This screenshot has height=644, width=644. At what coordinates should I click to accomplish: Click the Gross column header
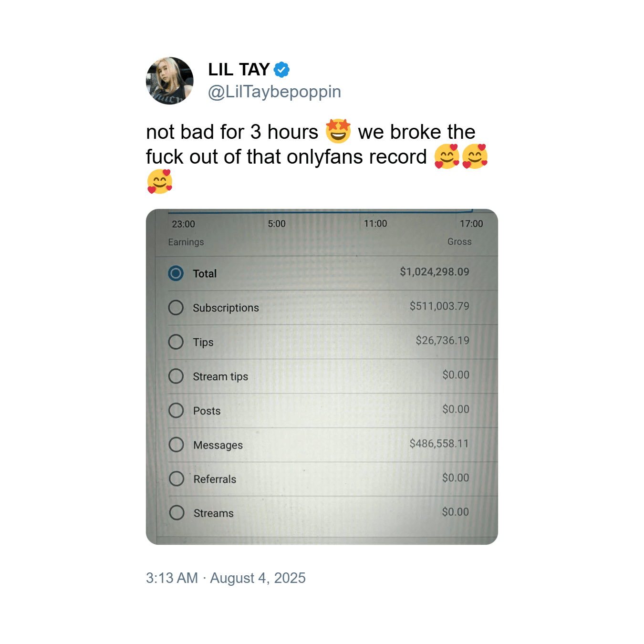pyautogui.click(x=459, y=242)
